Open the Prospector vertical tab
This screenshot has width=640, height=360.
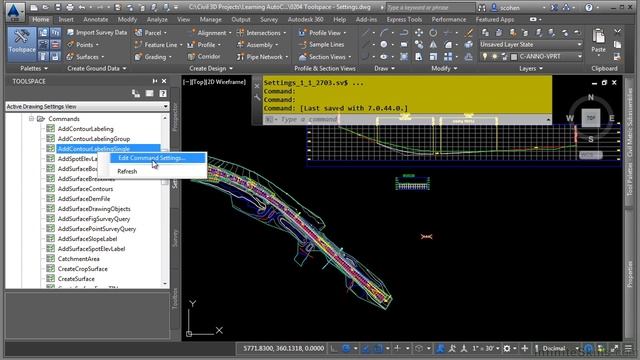tap(176, 117)
